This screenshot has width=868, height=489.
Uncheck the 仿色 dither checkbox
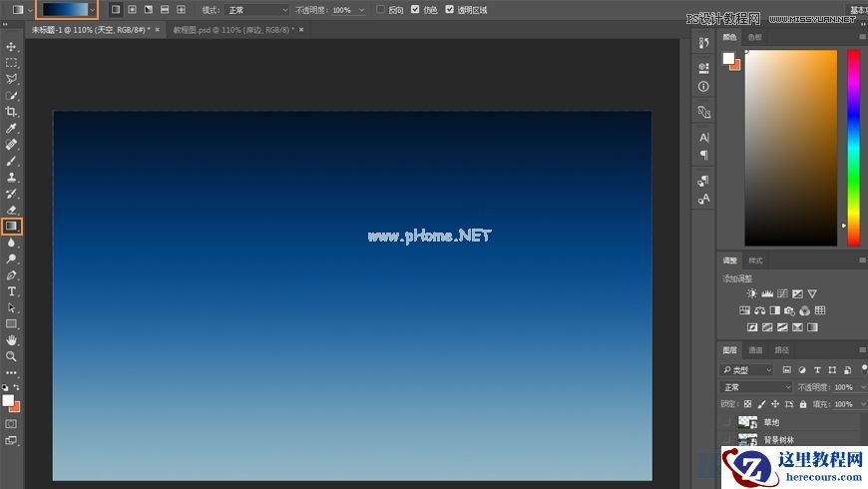tap(415, 9)
